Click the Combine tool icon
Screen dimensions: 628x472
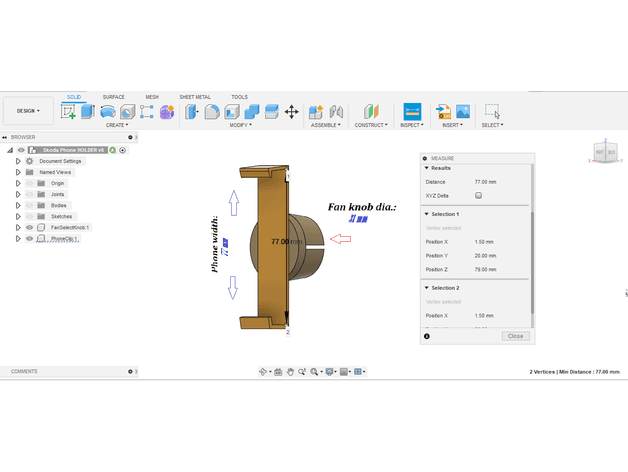pyautogui.click(x=252, y=112)
